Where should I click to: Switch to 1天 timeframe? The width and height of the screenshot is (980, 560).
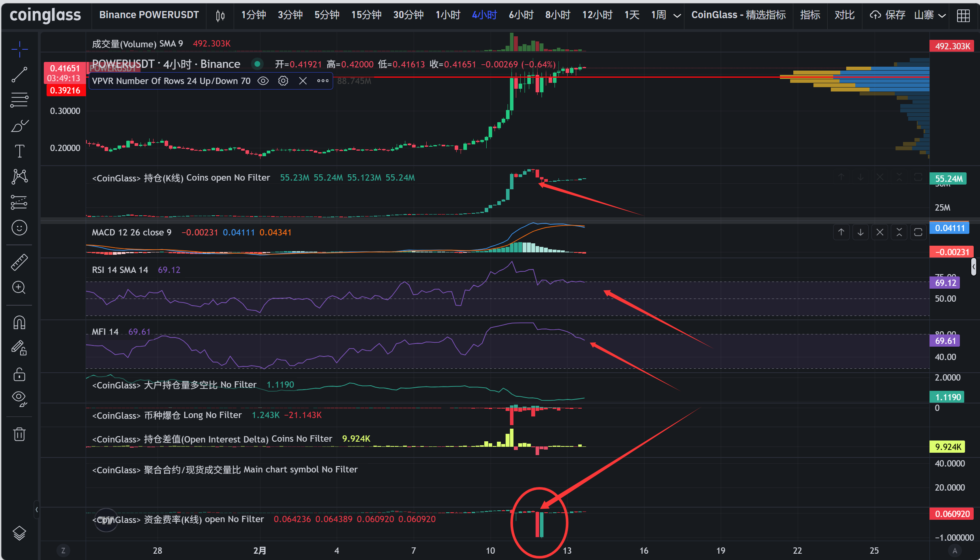click(x=632, y=15)
